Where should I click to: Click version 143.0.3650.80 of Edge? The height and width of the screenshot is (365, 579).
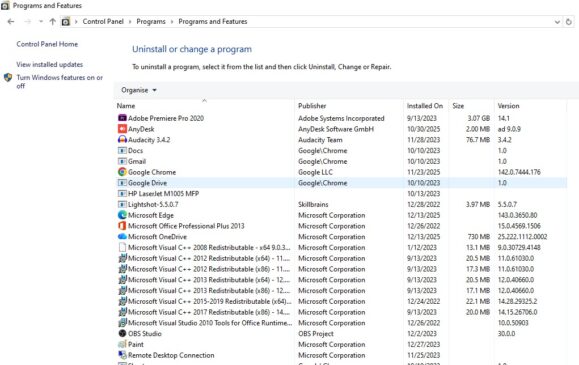[517, 215]
